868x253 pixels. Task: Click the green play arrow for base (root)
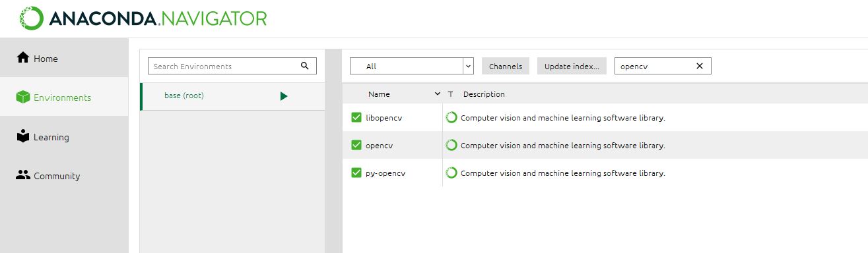point(284,96)
